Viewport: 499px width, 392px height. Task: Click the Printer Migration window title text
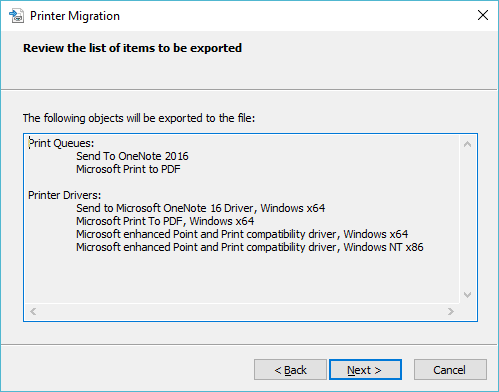click(75, 16)
